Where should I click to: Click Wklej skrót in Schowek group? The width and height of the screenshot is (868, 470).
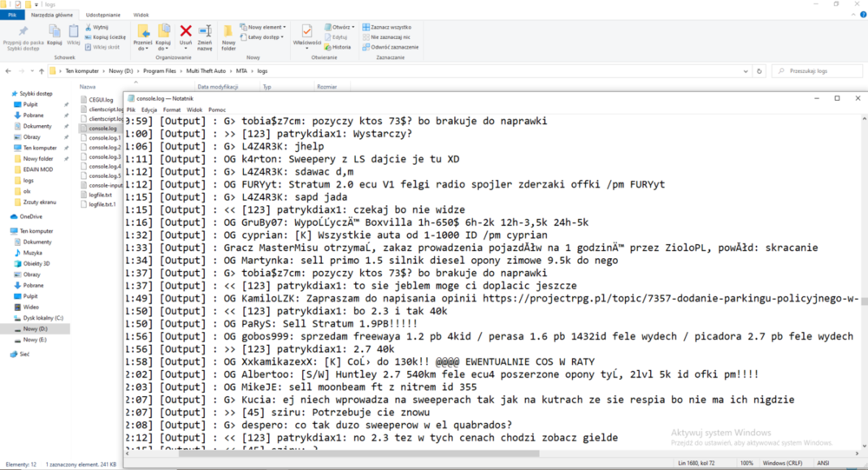click(102, 47)
